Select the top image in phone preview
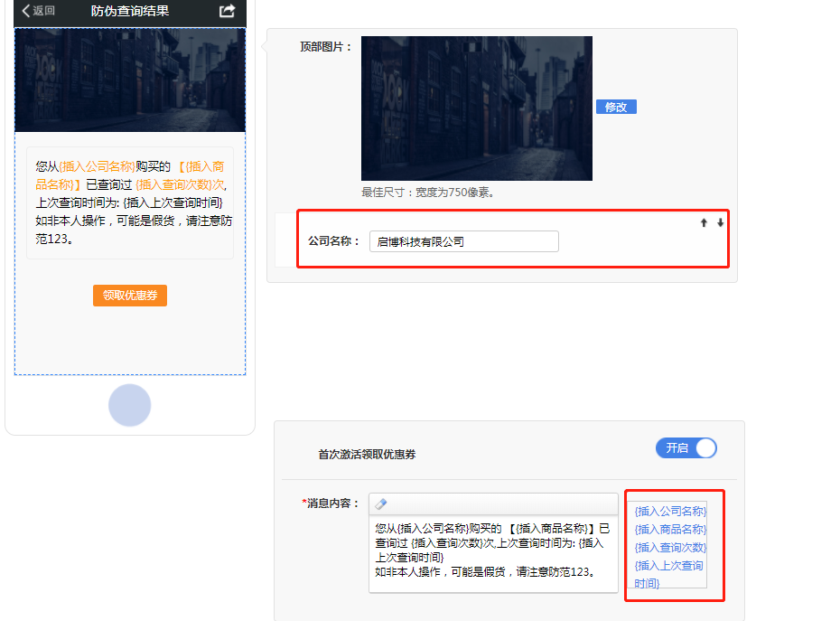The image size is (840, 621). point(130,80)
